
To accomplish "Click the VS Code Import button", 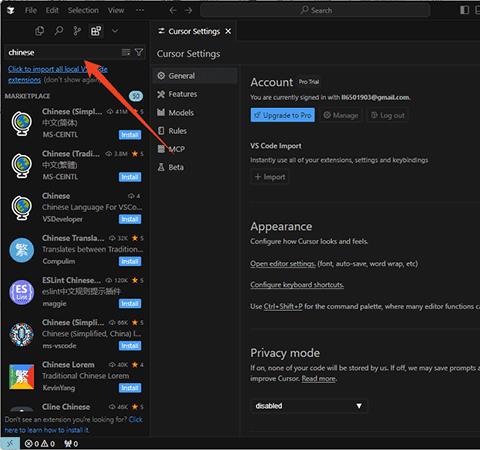I will point(270,177).
